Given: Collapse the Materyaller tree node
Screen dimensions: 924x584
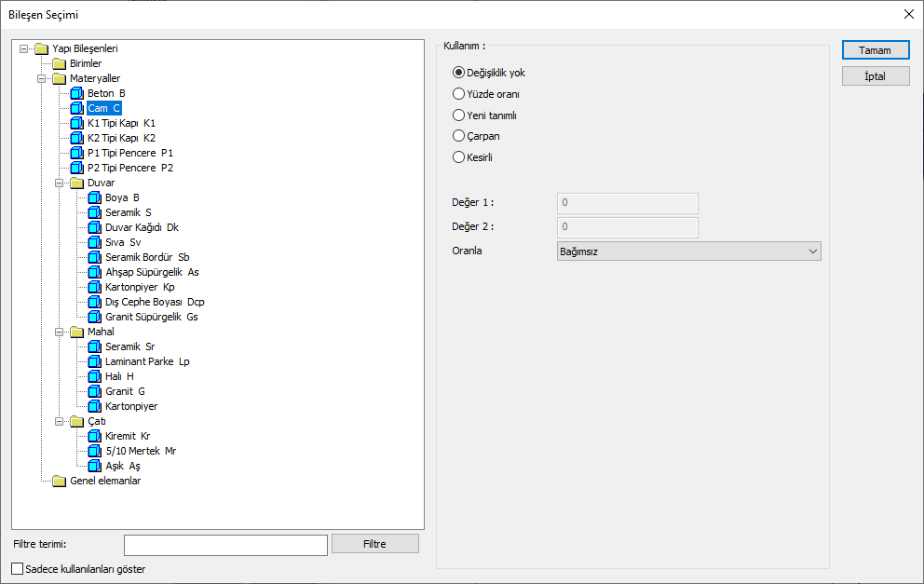Looking at the screenshot, I should coord(41,78).
